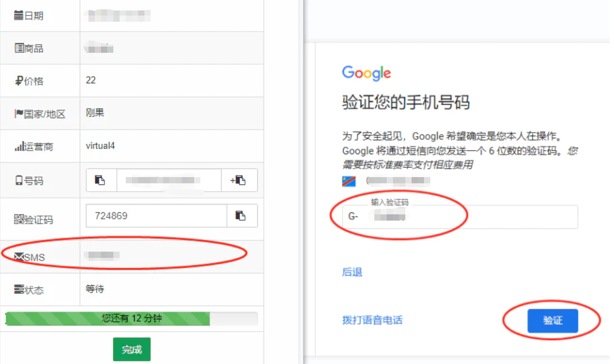Click the 国家/地区 label
The width and height of the screenshot is (614, 364).
pos(45,114)
